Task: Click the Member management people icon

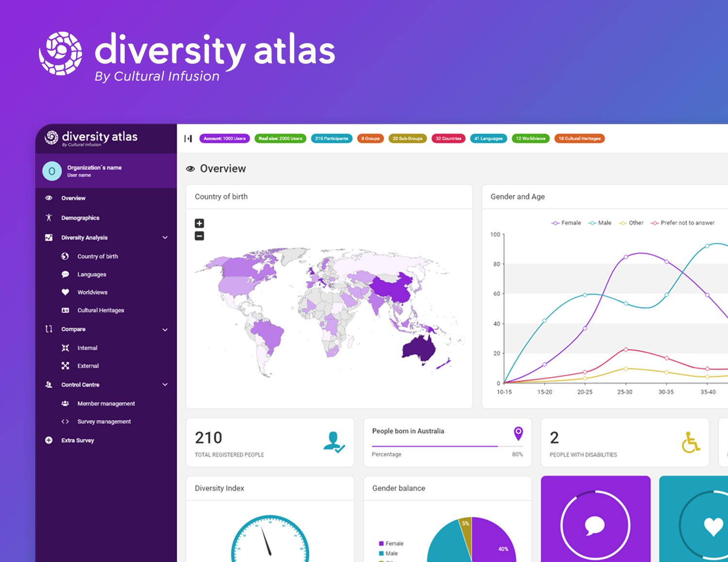Action: 65,403
